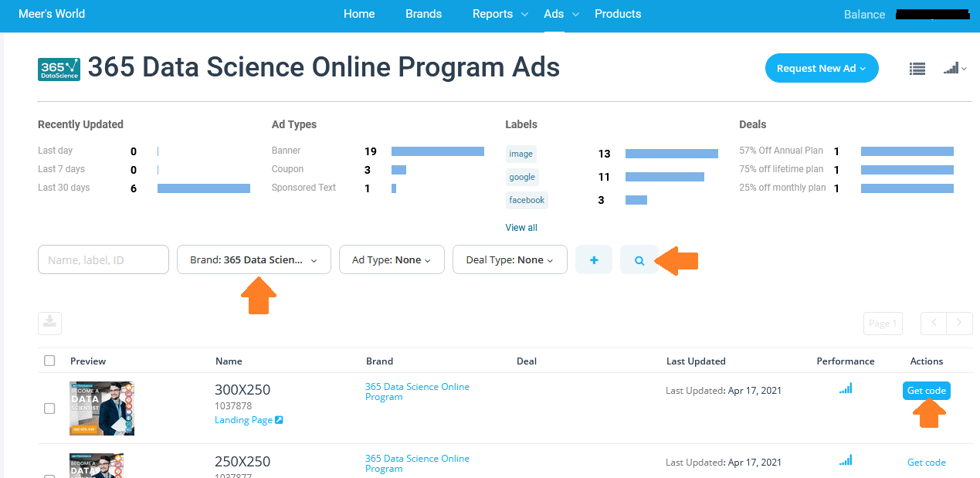This screenshot has height=478, width=980.
Task: View performance chart for 250X250 ad
Action: (x=846, y=461)
